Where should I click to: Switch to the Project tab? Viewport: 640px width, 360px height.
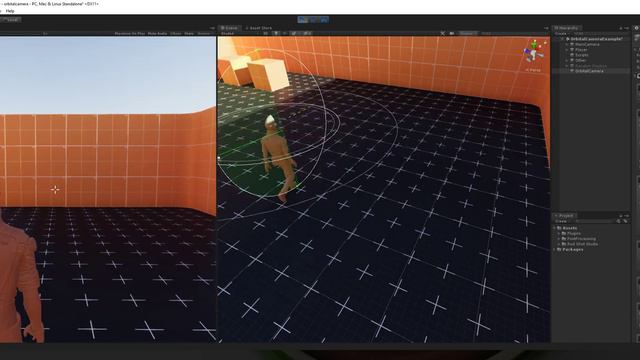click(565, 216)
